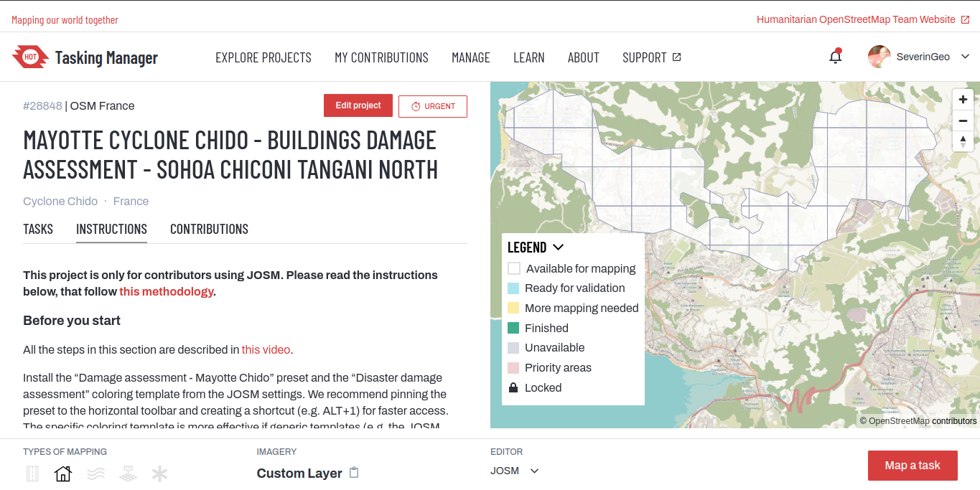980x490 pixels.
Task: Open My Contributions page
Action: pos(381,57)
